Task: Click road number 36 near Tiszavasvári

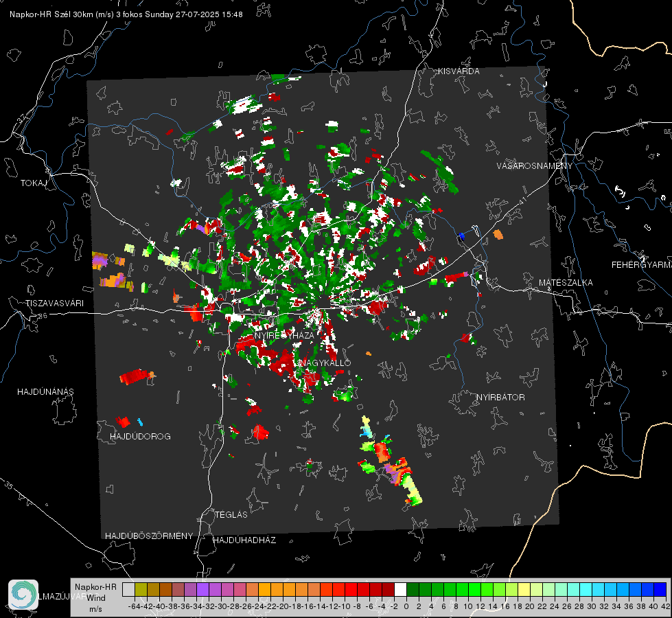Action: pyautogui.click(x=43, y=316)
